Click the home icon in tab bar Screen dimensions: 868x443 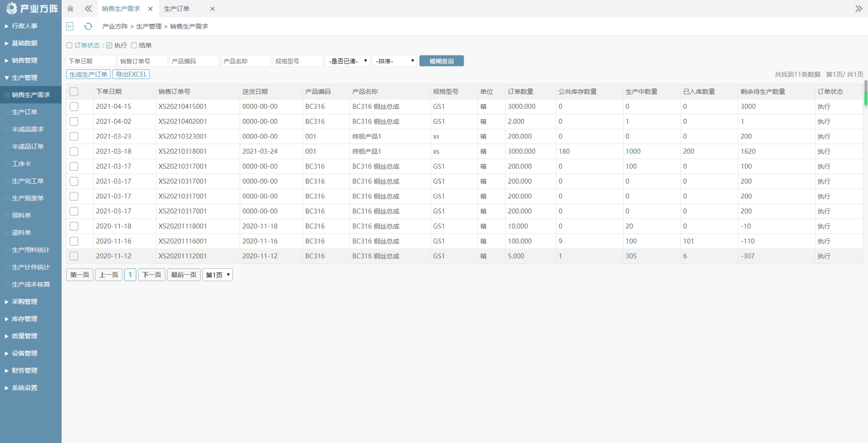tap(70, 9)
